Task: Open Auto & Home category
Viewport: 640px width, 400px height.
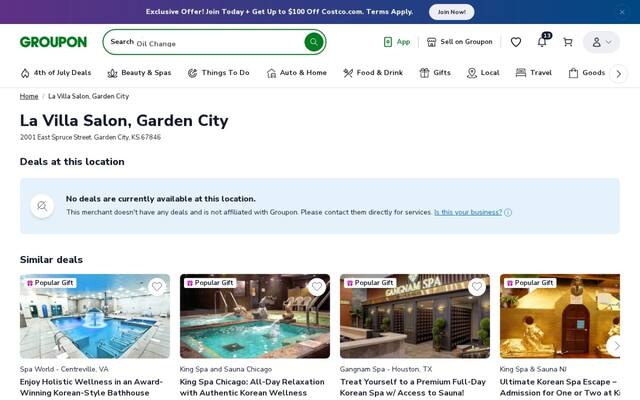Action: pos(297,73)
